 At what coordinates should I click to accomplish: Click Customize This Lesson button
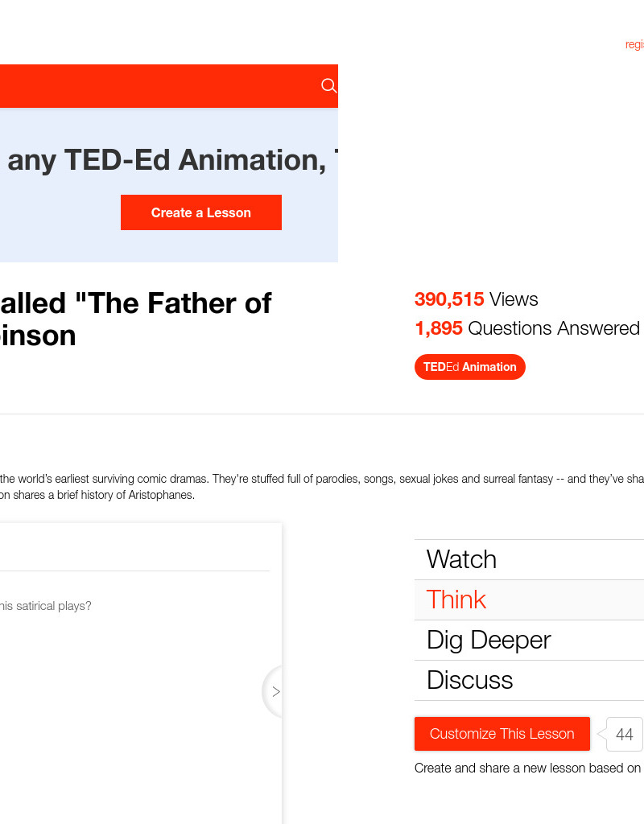(502, 734)
